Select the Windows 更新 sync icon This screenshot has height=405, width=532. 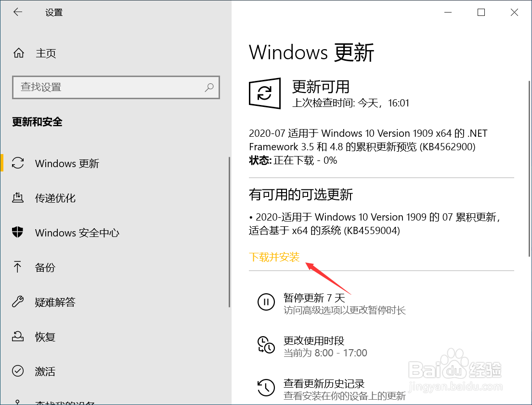tap(18, 163)
